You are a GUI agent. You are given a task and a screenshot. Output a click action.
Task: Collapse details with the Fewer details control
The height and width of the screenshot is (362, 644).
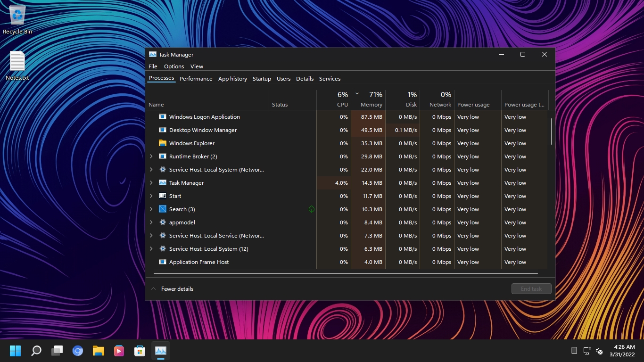(172, 288)
